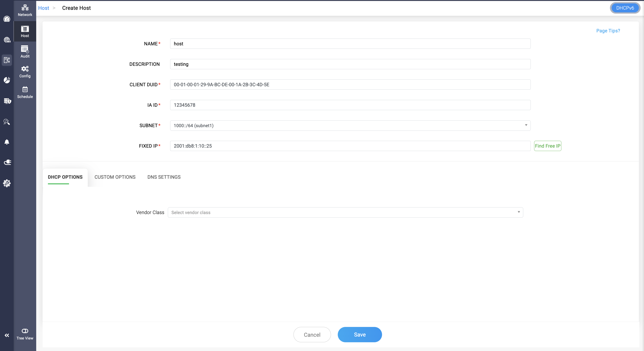This screenshot has width=644, height=351.
Task: Open the Schedule calendar icon
Action: 25,92
